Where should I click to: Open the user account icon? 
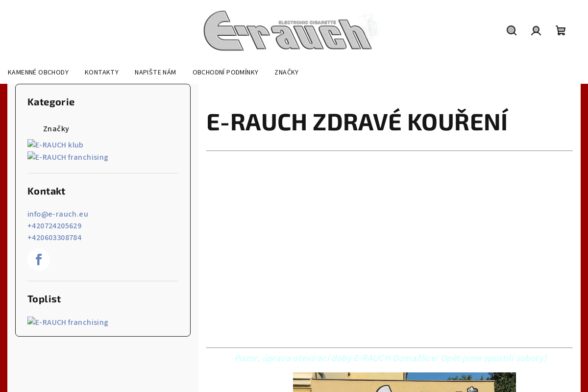click(536, 29)
